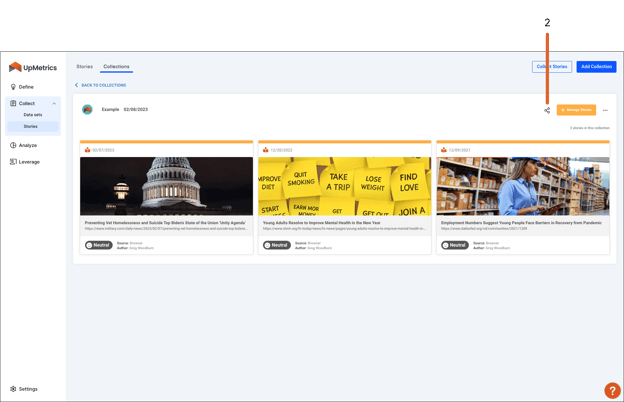Click the Collect Stories button
The image size is (624, 402).
(552, 66)
